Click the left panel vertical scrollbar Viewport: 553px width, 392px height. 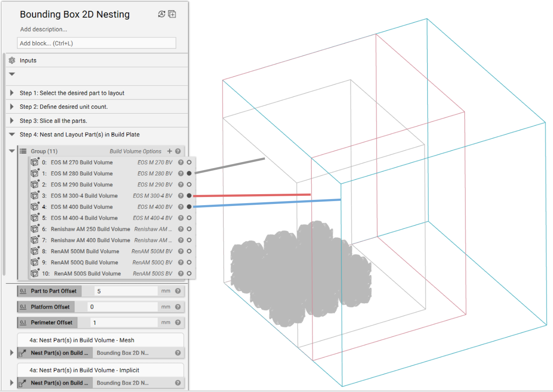pyautogui.click(x=4, y=165)
